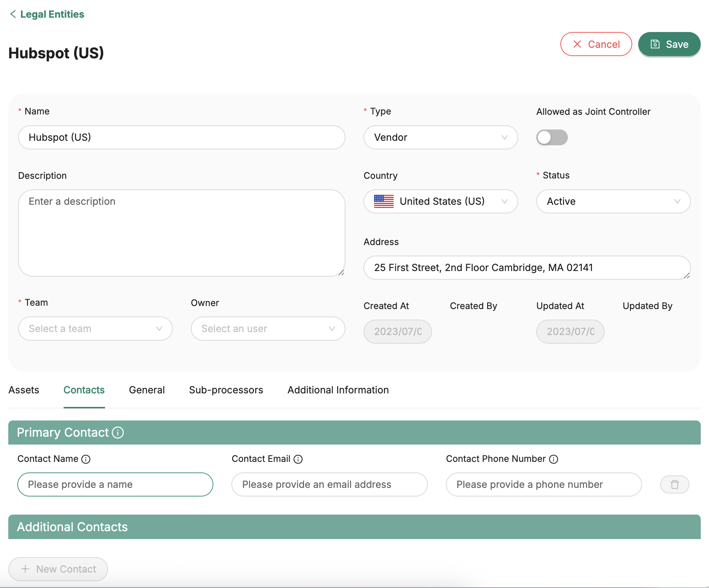Click the primary Contact Name input
The height and width of the screenshot is (588, 709).
click(115, 484)
